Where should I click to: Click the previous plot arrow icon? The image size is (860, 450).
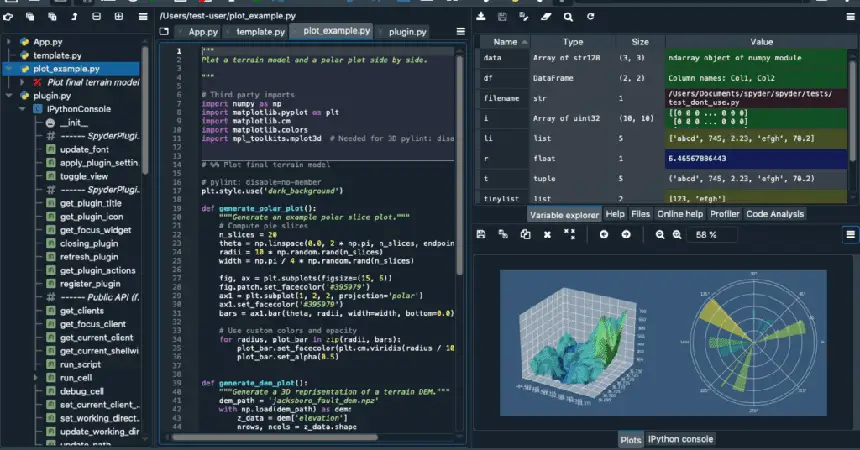(604, 234)
